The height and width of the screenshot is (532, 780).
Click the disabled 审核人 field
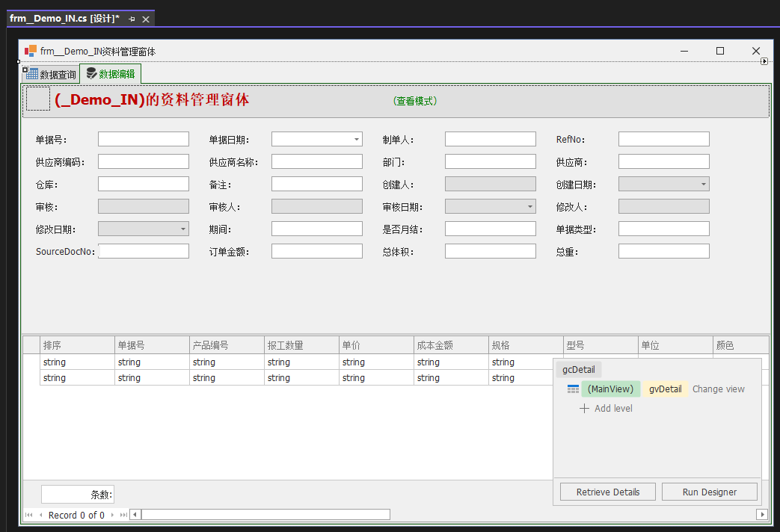[317, 206]
